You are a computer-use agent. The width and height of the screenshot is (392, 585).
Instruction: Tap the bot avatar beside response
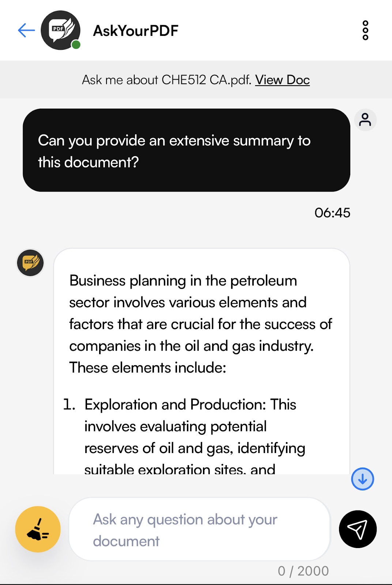30,263
